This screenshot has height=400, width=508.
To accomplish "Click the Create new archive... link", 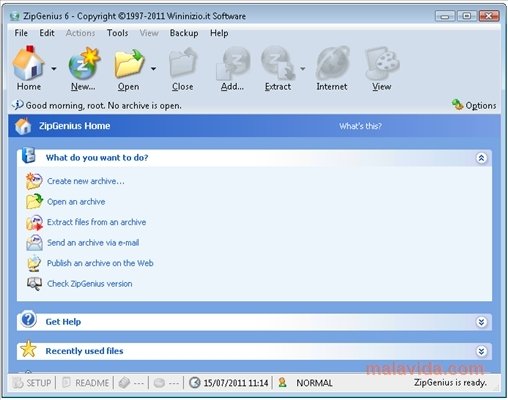I will coord(86,181).
